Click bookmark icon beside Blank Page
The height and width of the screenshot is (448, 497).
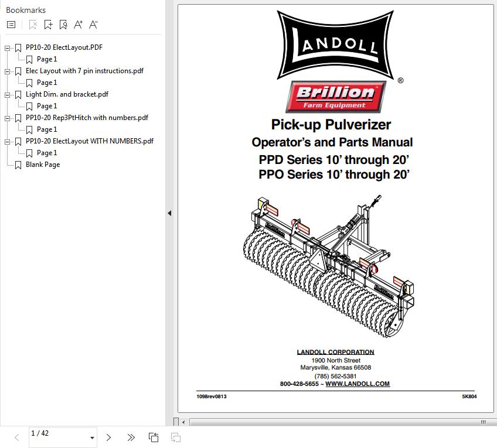(18, 165)
